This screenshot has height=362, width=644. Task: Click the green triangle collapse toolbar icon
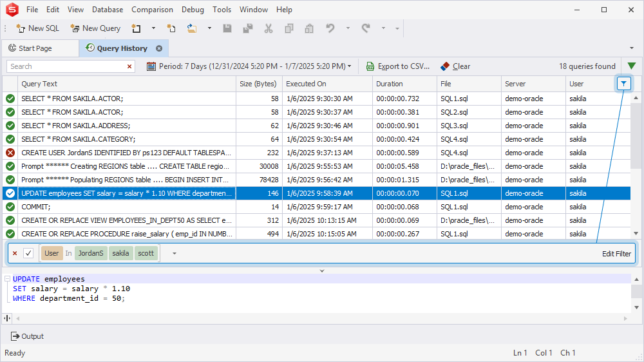click(632, 66)
